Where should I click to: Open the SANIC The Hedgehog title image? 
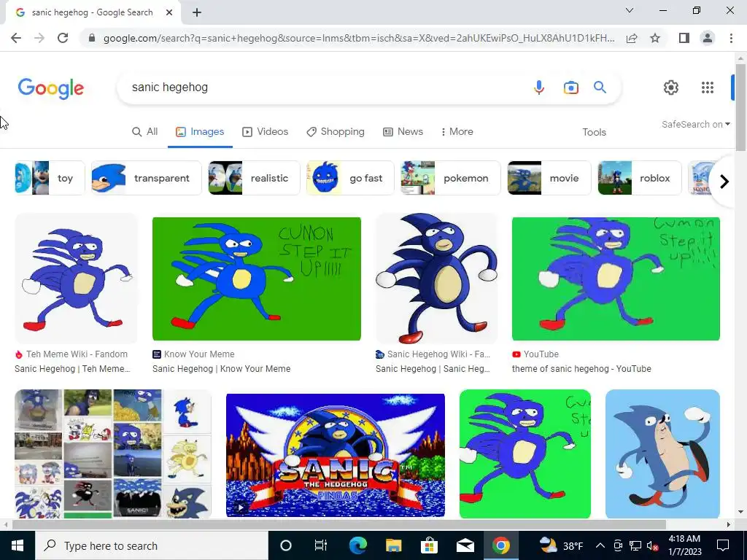coord(336,455)
